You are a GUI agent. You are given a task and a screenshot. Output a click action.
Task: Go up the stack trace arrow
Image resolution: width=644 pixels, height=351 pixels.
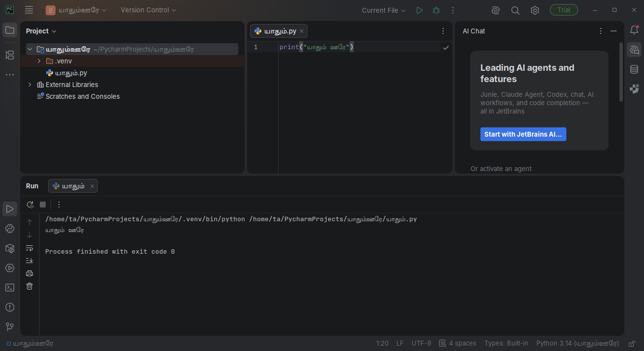(x=29, y=222)
